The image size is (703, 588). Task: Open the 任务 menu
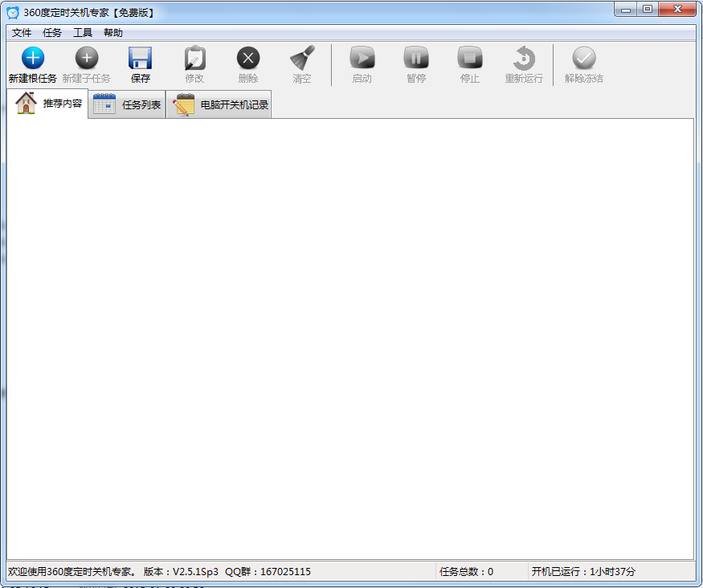tap(52, 33)
